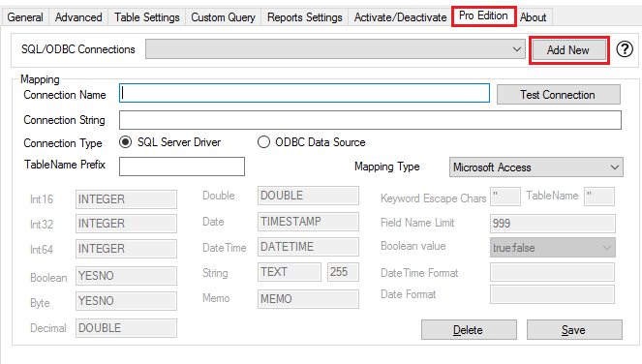Viewport: 642px width, 364px height.
Task: Click the Int64 INTEGER mapping field
Action: [126, 249]
